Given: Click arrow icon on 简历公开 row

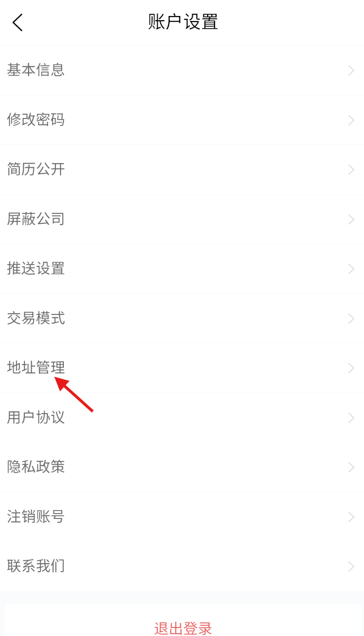Looking at the screenshot, I should [351, 170].
